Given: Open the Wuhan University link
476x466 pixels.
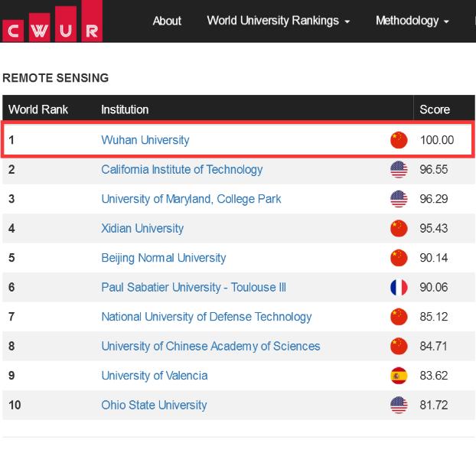Looking at the screenshot, I should click(145, 140).
